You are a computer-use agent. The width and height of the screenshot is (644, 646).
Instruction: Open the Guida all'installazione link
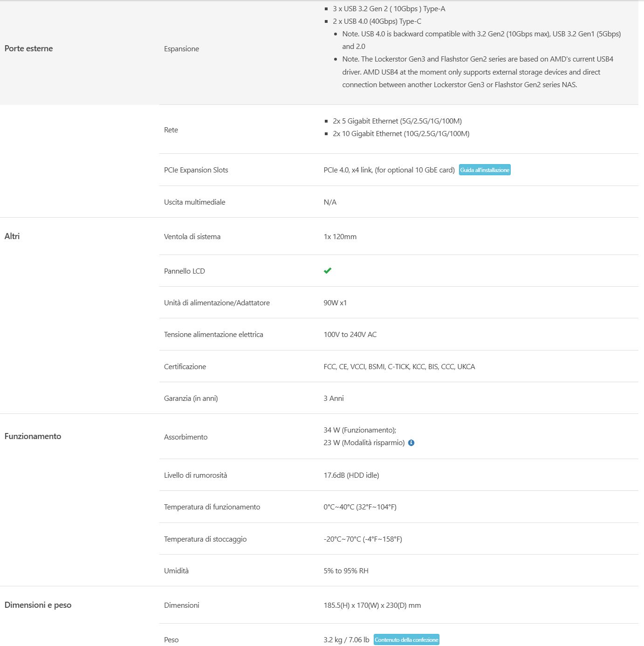[485, 170]
